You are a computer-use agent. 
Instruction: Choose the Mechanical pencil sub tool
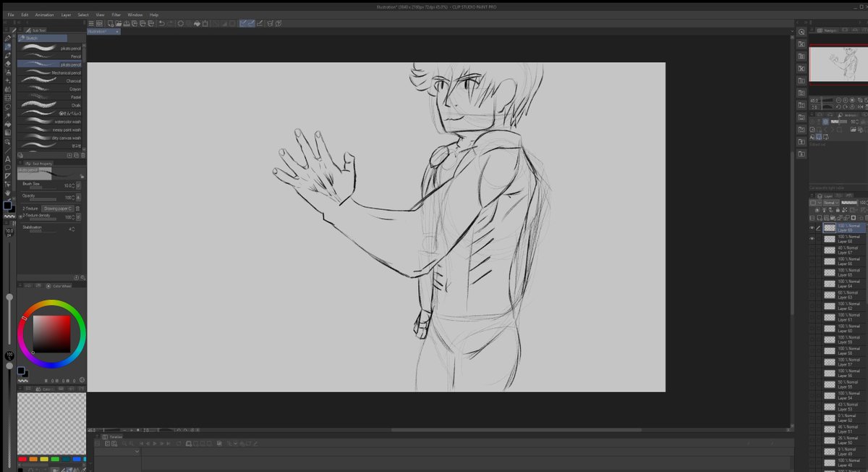point(50,72)
